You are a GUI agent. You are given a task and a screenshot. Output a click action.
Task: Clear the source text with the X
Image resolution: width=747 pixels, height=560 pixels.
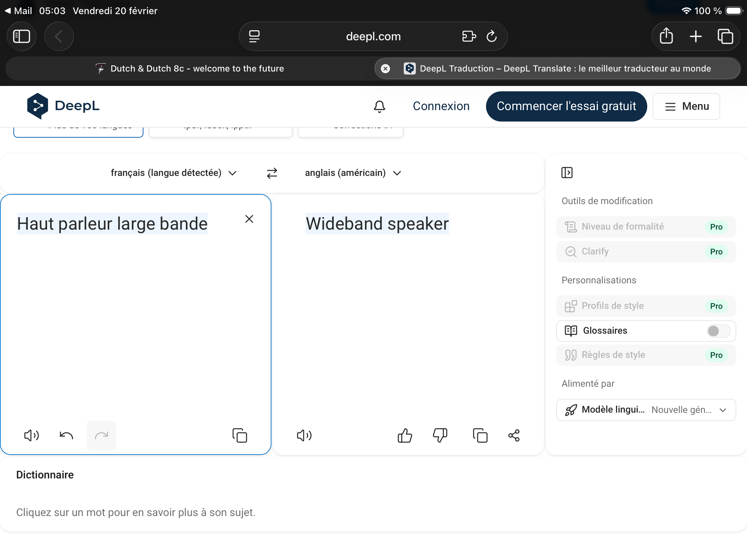pyautogui.click(x=249, y=219)
